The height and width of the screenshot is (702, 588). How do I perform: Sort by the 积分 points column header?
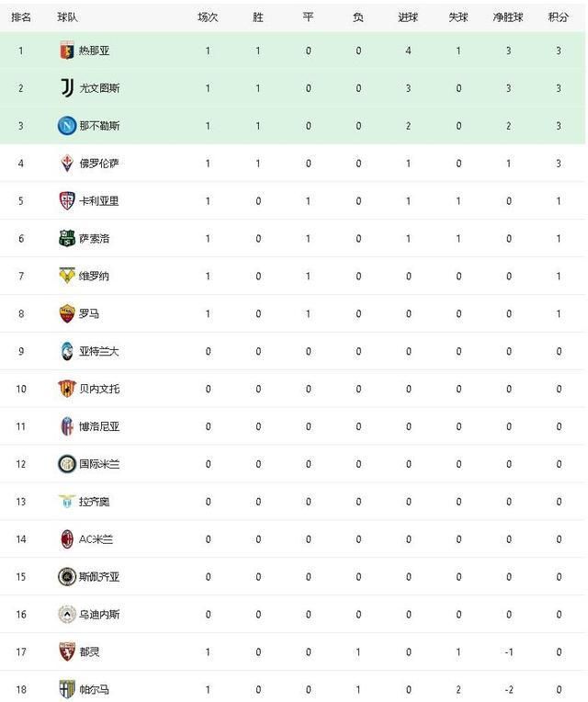point(558,17)
